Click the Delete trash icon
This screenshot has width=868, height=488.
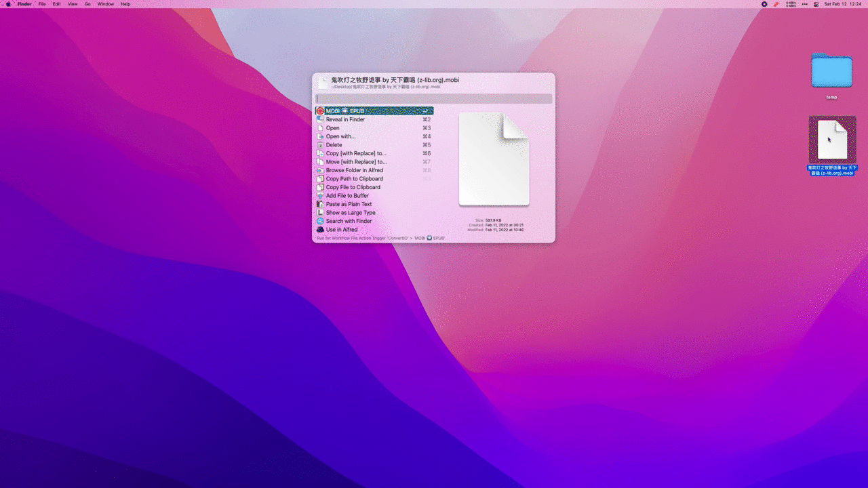(320, 145)
